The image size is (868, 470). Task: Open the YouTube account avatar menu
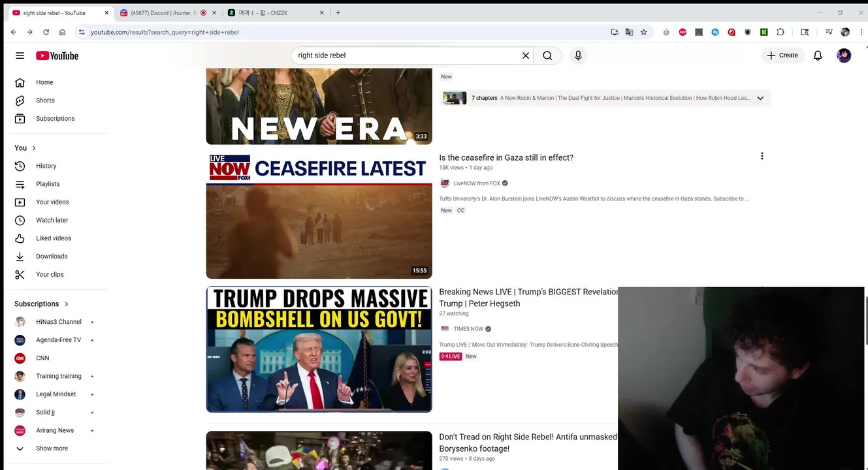coord(844,55)
